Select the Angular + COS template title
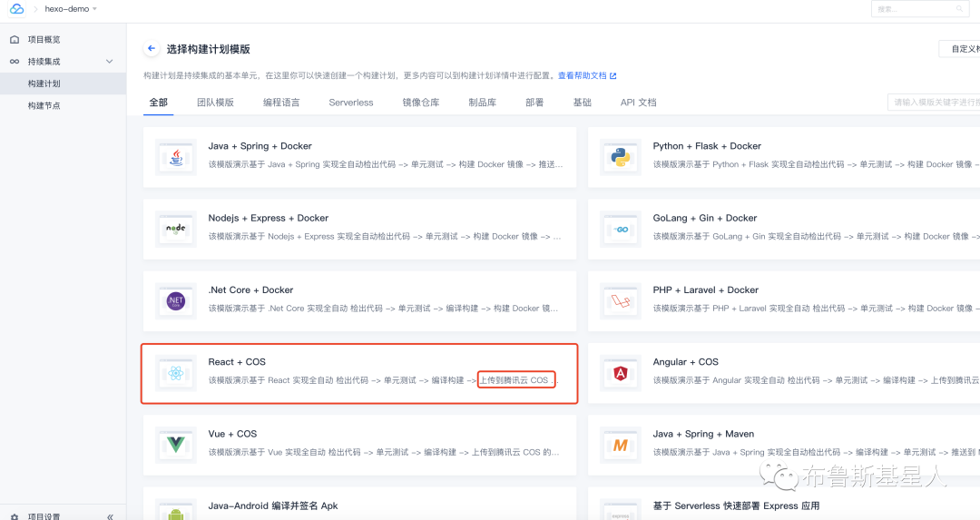 click(686, 361)
